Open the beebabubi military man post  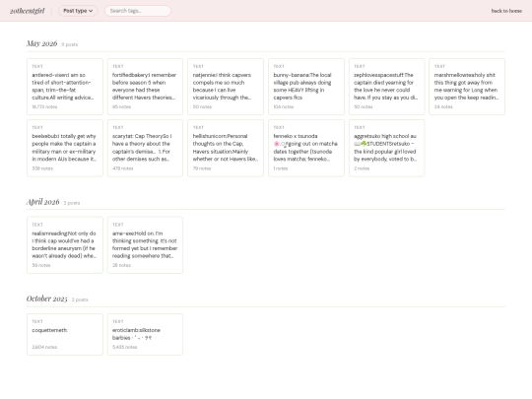pyautogui.click(x=65, y=148)
